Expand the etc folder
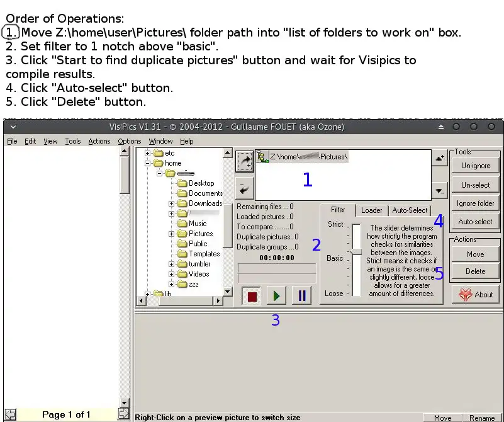Viewport: 504px width, 422px height. click(x=147, y=154)
